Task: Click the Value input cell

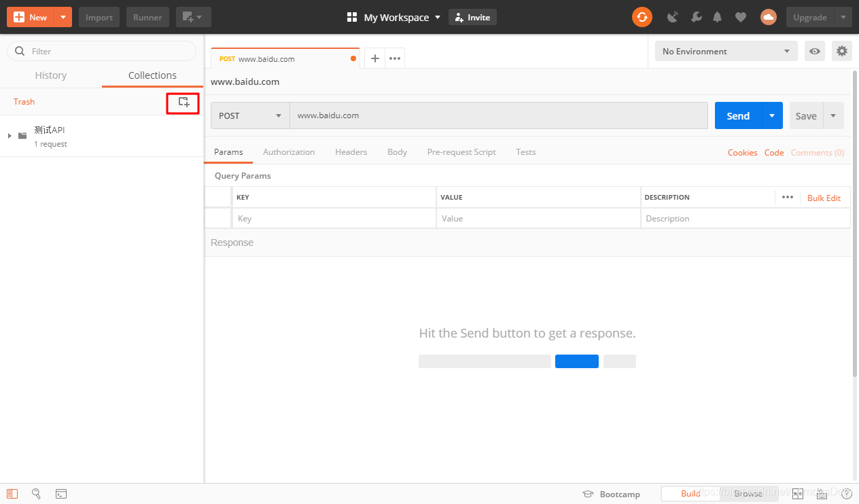Action: coord(538,219)
